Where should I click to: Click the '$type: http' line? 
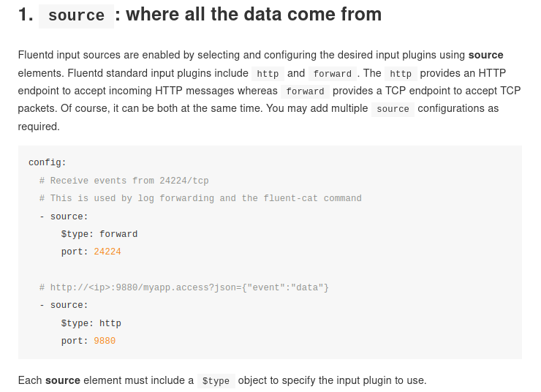point(91,324)
